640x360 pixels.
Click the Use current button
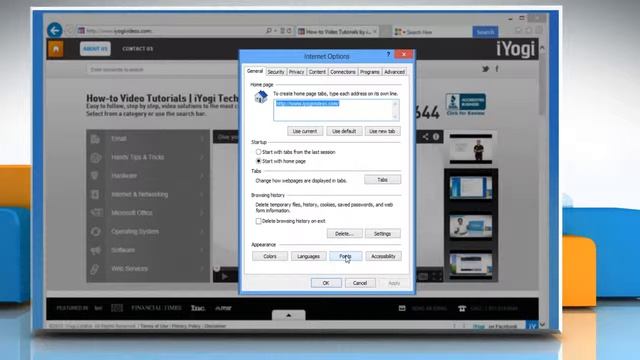[305, 131]
